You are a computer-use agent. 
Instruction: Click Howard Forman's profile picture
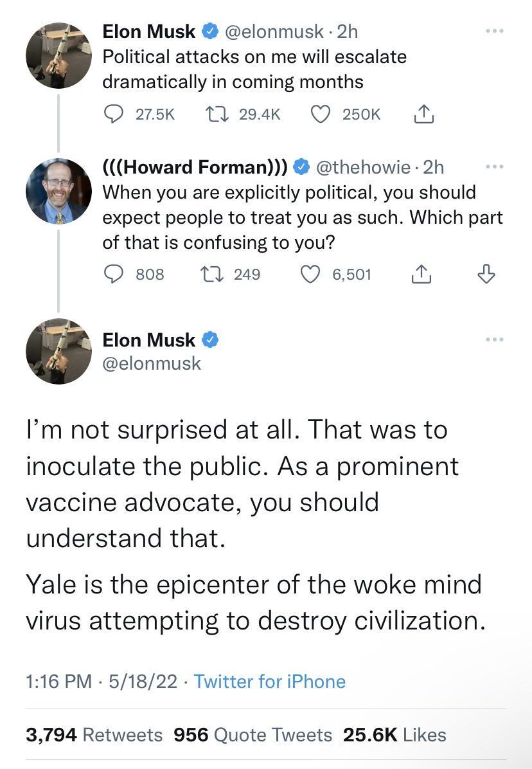[x=58, y=192]
